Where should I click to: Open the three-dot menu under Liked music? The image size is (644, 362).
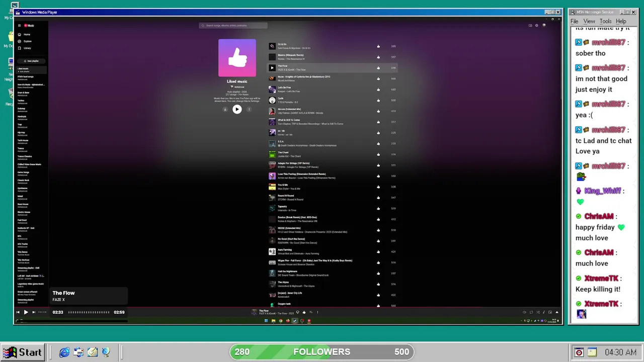pos(249,109)
